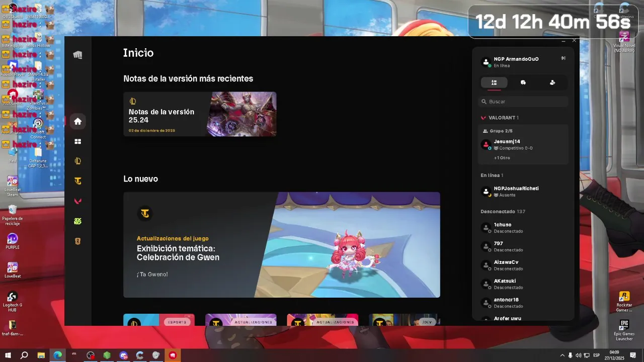
Task: Open the ESPORTS news card
Action: (x=159, y=320)
